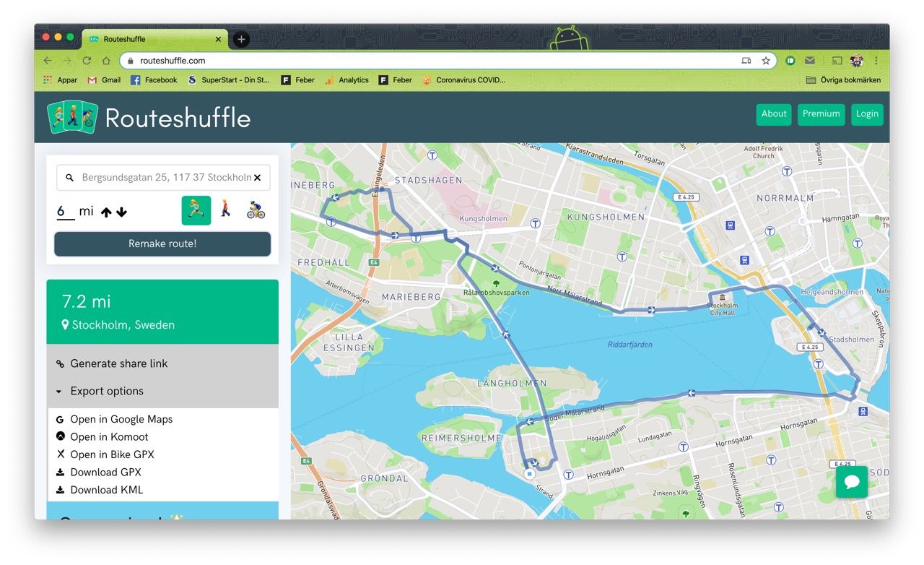
Task: Click the mail extension icon
Action: (x=810, y=61)
